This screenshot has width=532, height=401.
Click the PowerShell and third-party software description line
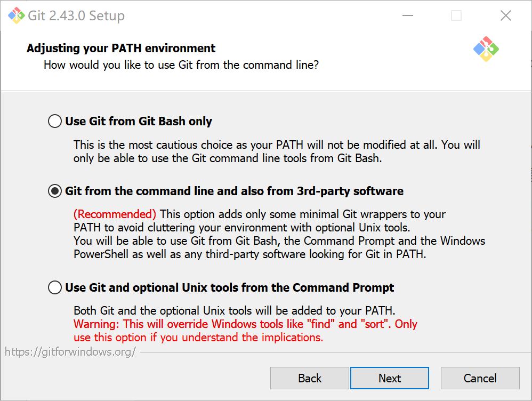(250, 254)
